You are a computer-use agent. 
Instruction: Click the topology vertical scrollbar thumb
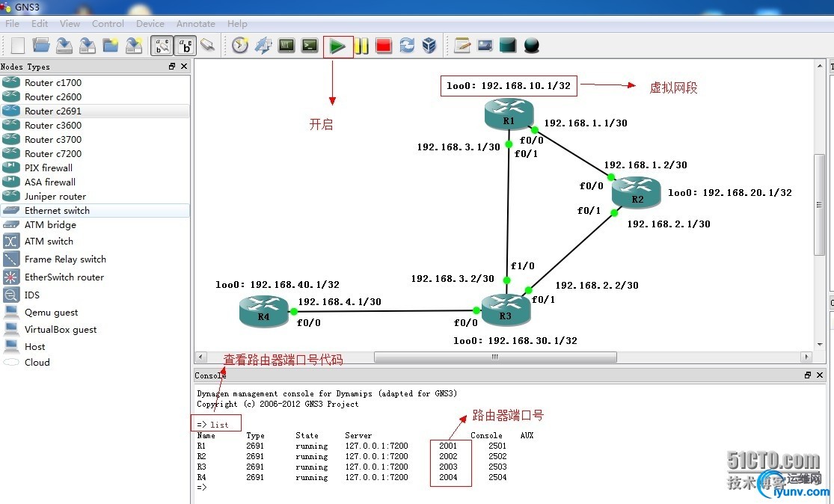(819, 205)
